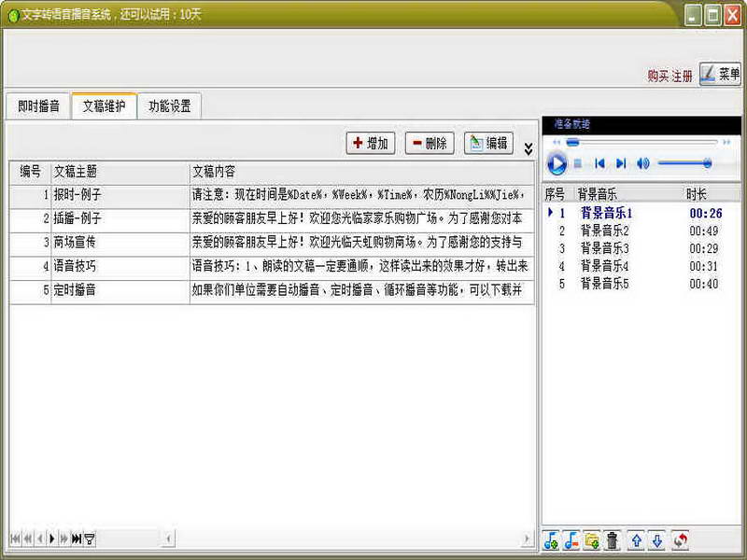
Task: Select 背景音乐1 in the music list
Action: click(641, 213)
